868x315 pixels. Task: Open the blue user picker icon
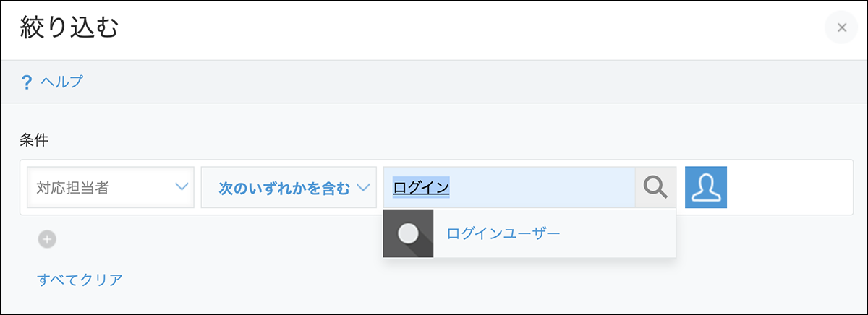(x=706, y=188)
